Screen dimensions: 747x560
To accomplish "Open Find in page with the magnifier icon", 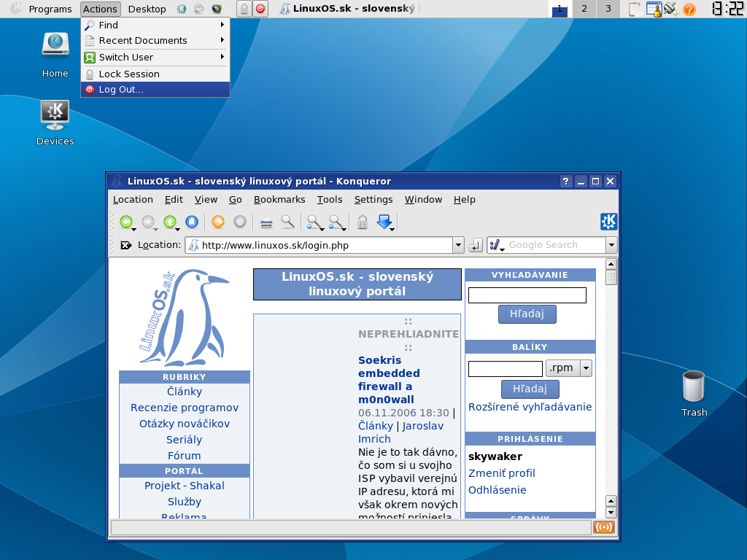I will pyautogui.click(x=287, y=222).
